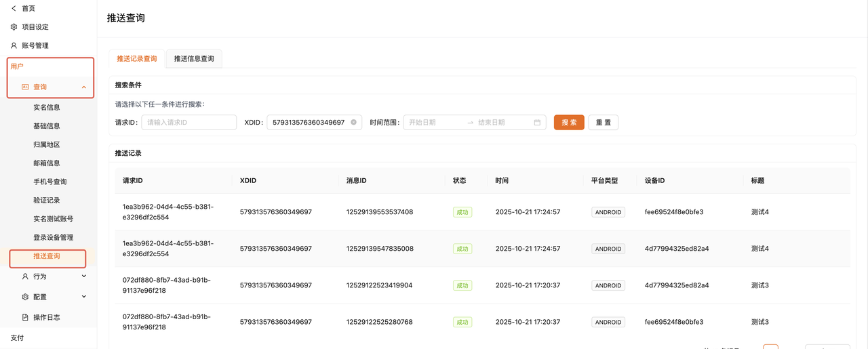Viewport: 868px width, 349px height.
Task: Click the 配置 settings icon
Action: 25,297
